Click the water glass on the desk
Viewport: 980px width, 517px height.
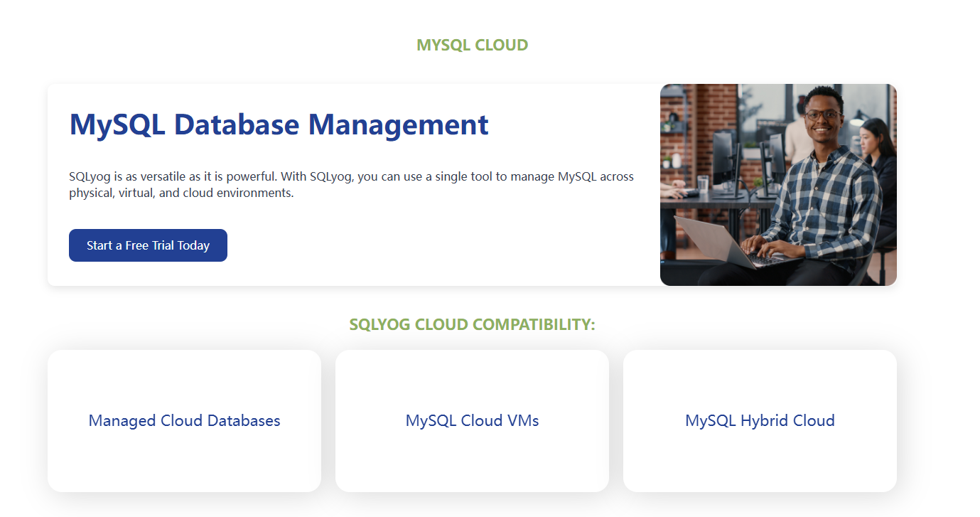(702, 183)
